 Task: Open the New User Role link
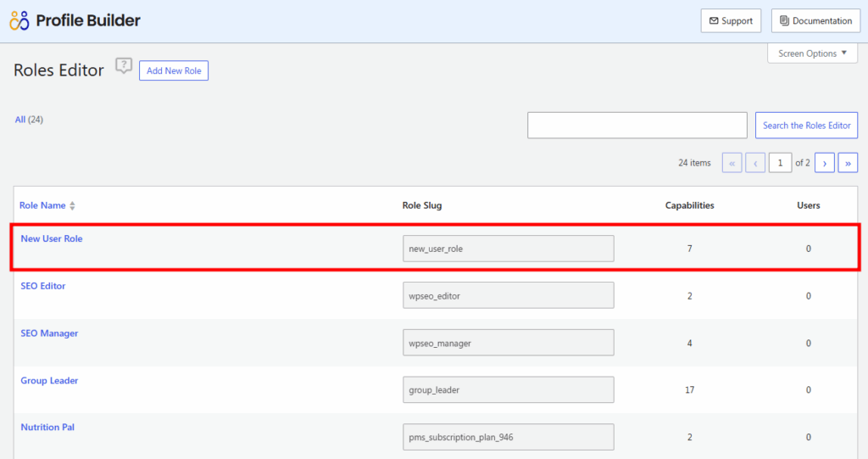(x=52, y=238)
